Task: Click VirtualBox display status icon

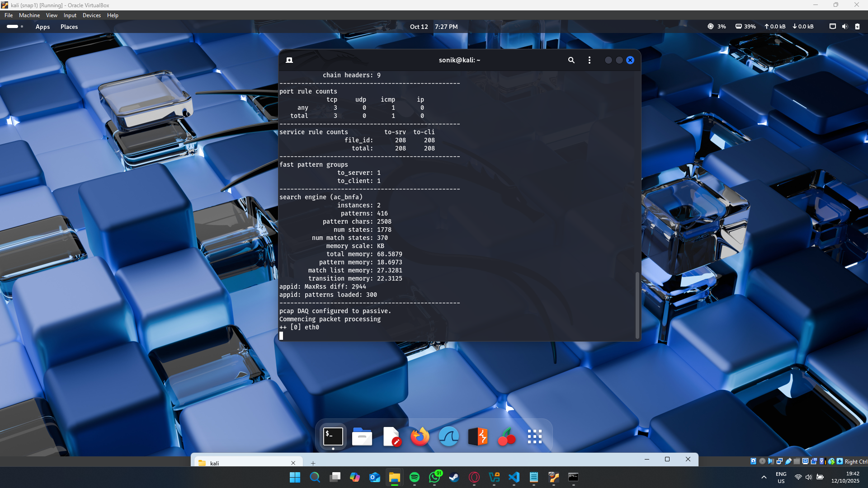Action: 805,461
